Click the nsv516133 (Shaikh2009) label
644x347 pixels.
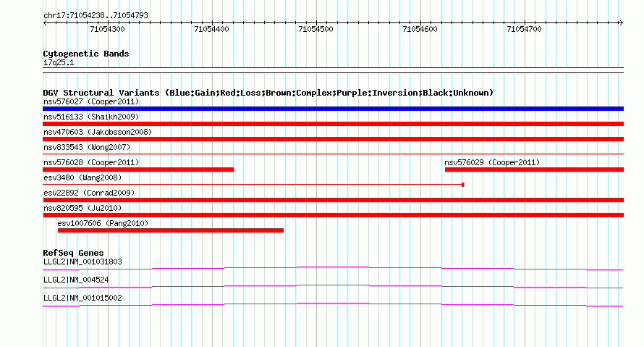(91, 117)
